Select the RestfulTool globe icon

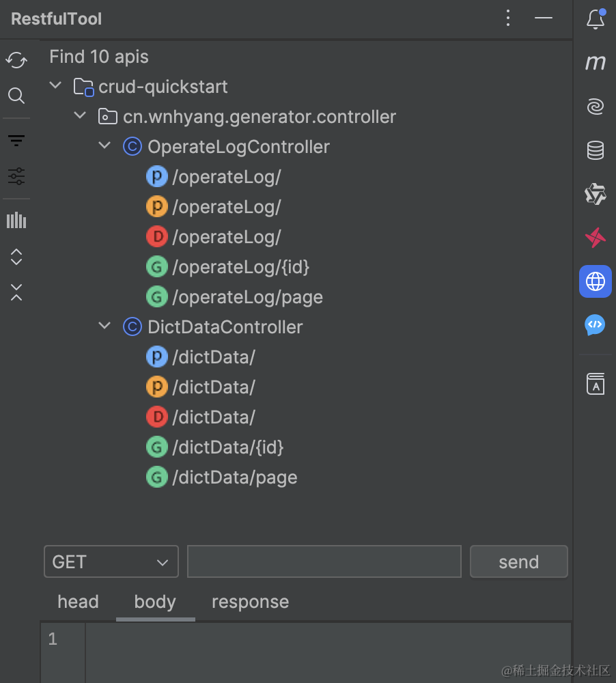coord(596,281)
